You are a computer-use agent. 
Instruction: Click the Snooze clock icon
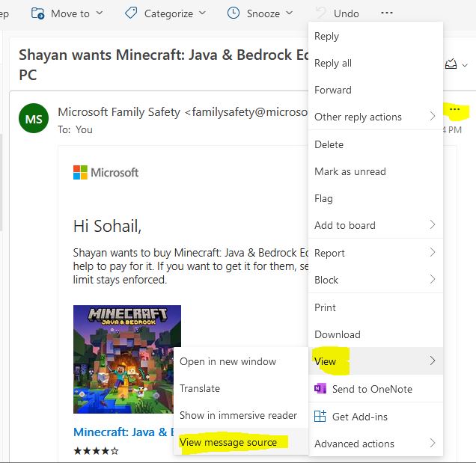234,13
